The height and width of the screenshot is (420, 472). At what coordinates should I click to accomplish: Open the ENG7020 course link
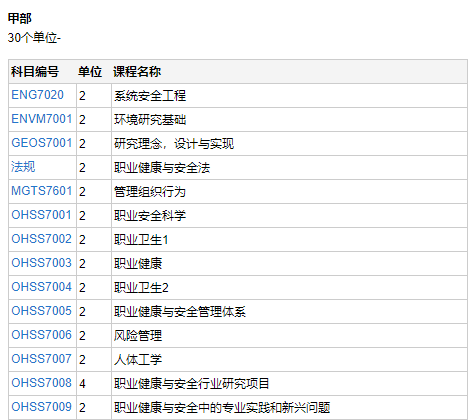click(x=37, y=95)
